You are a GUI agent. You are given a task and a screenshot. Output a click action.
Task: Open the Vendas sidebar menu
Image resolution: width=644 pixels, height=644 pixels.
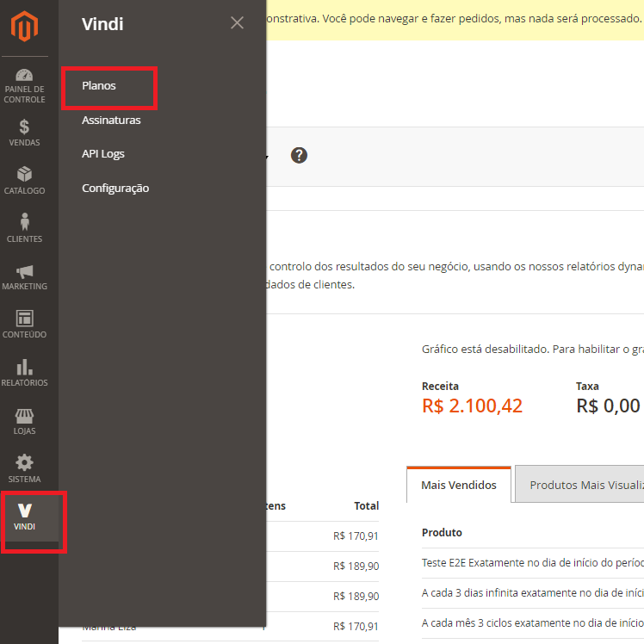point(24,133)
